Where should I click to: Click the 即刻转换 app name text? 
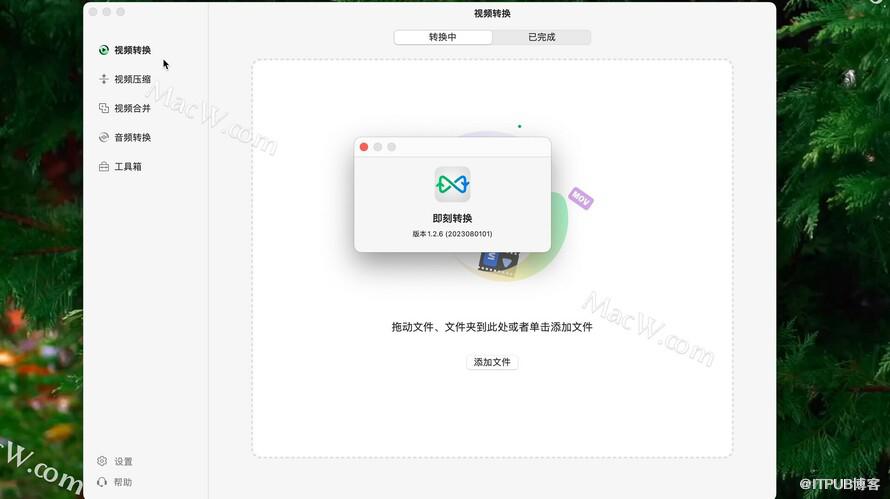click(452, 218)
